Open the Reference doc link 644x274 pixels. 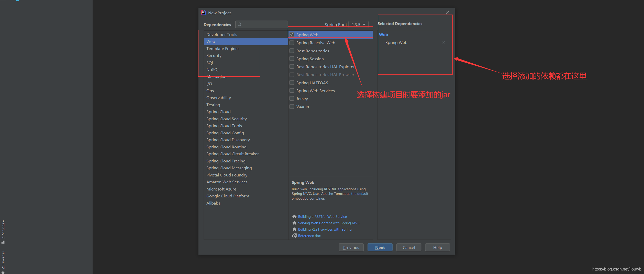309,236
